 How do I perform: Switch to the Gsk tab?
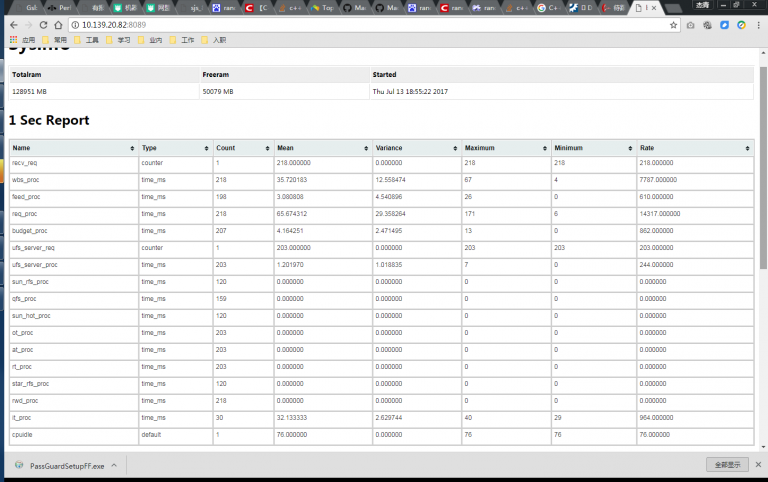click(x=28, y=8)
